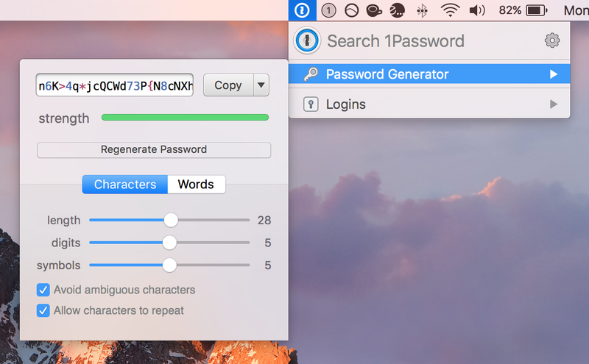
Task: Expand the Password Generator submenu arrow
Action: (554, 74)
